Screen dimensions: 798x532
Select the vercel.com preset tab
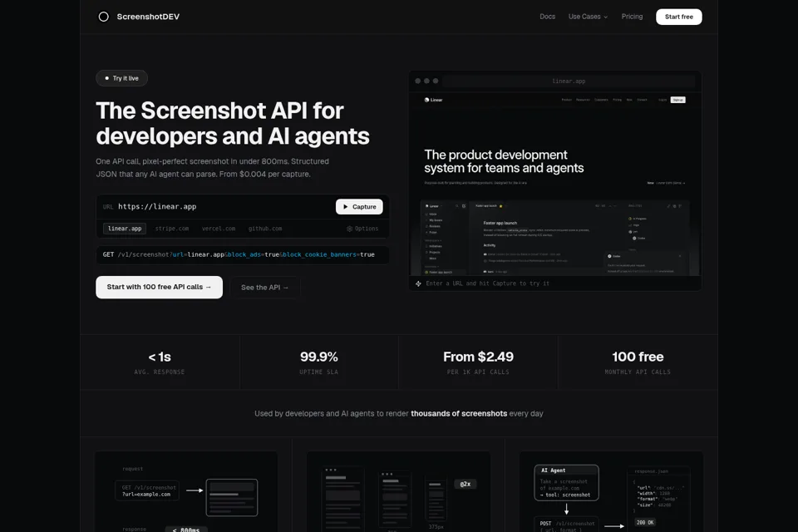coord(219,229)
